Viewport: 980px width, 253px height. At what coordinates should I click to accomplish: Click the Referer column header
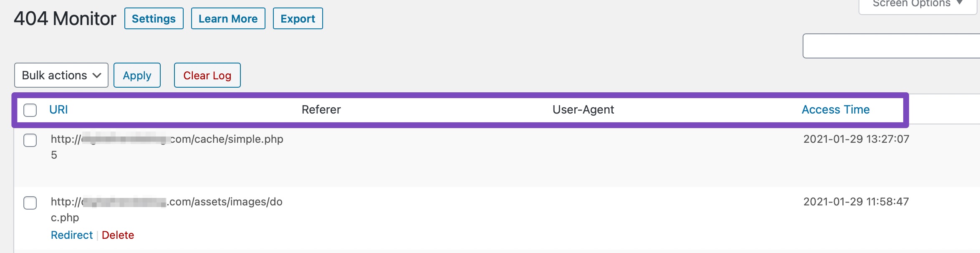(321, 110)
